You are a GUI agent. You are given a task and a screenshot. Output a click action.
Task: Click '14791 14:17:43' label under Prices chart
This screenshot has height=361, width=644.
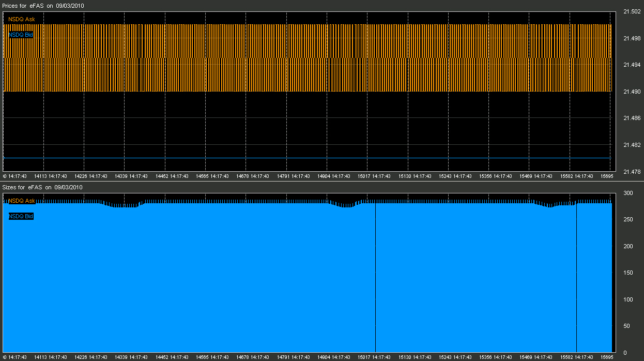(294, 176)
